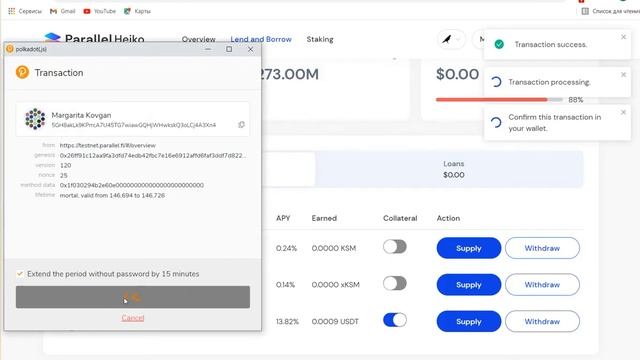The height and width of the screenshot is (360, 640).
Task: Copy the account address with copy icon
Action: 241,124
